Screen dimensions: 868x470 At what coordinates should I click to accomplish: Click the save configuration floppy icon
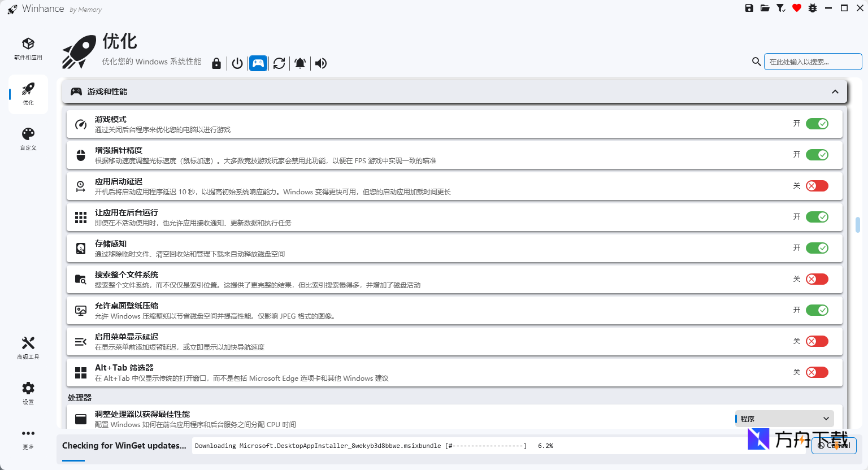[749, 8]
